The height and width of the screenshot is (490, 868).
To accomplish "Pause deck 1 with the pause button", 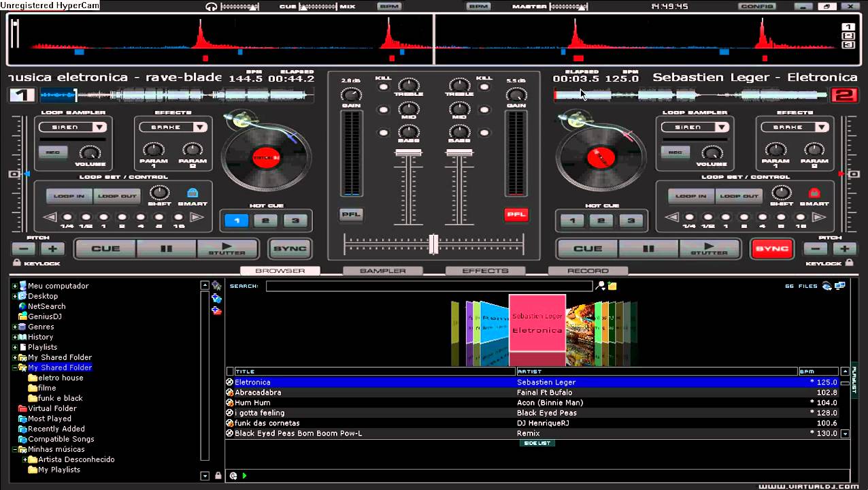I will 167,248.
